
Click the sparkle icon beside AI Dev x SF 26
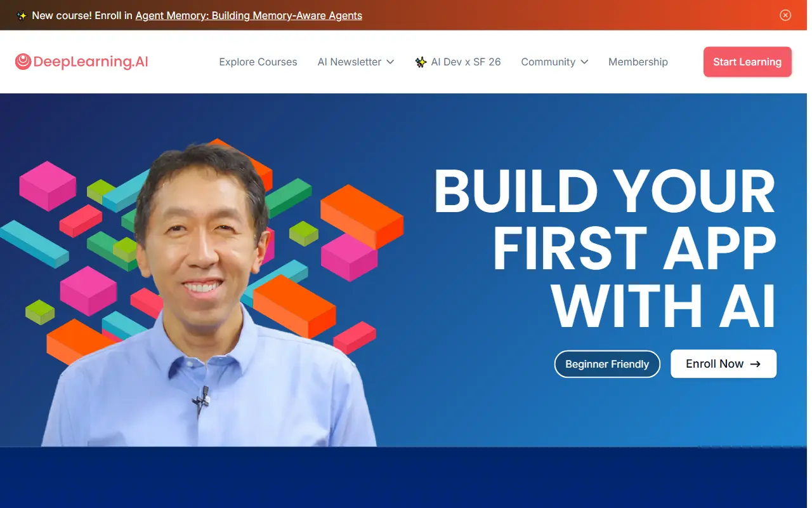[421, 62]
